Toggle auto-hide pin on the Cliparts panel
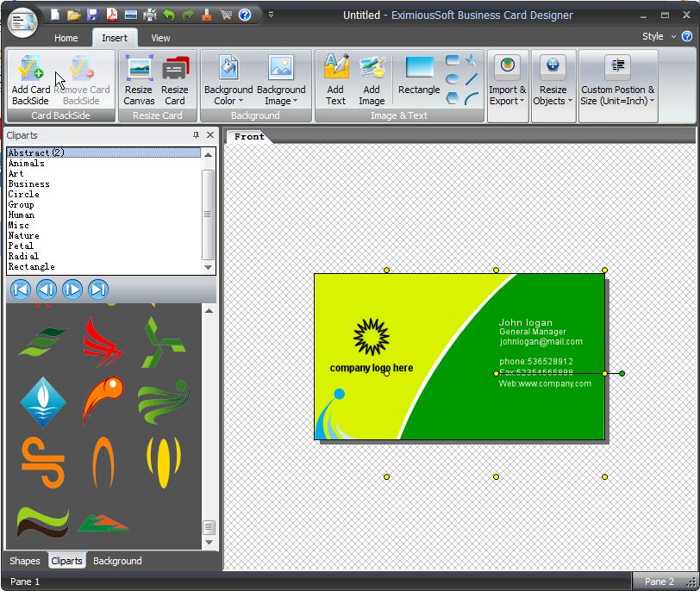The width and height of the screenshot is (700, 591). pos(196,135)
